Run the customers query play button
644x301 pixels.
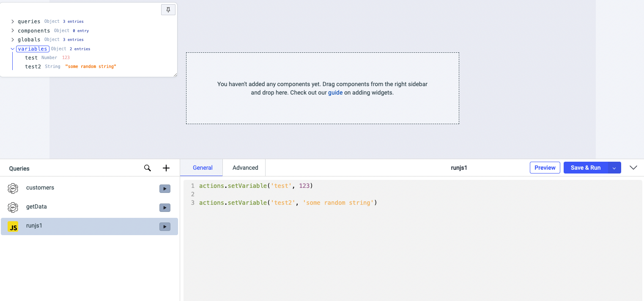(164, 189)
